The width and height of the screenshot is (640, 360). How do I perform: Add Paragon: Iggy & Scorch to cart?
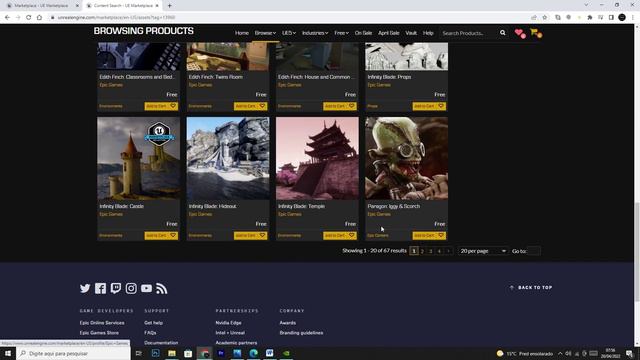pos(424,236)
